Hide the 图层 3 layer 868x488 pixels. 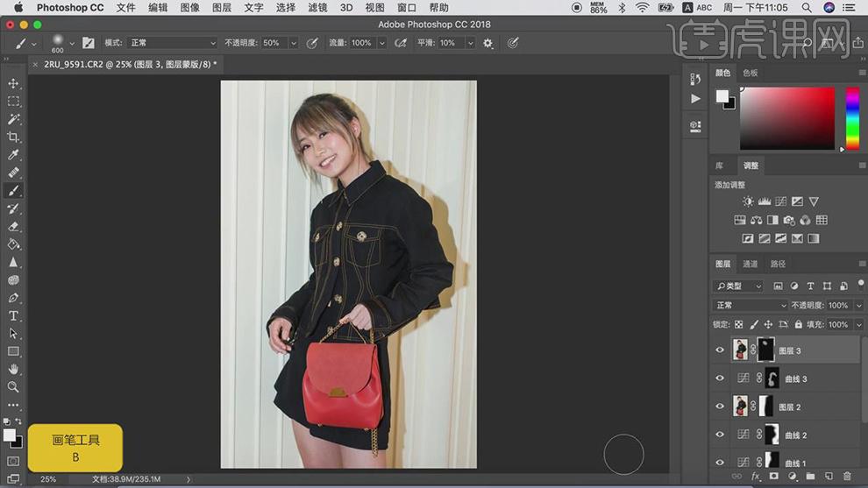point(720,350)
